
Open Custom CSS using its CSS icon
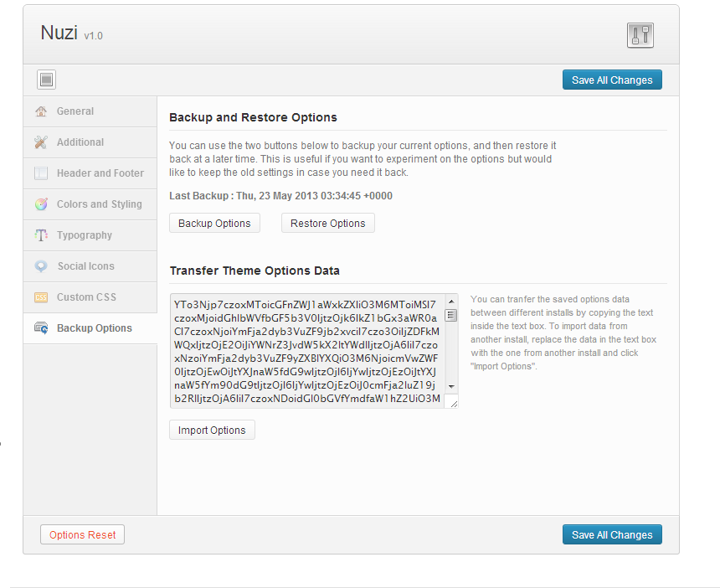(x=43, y=297)
